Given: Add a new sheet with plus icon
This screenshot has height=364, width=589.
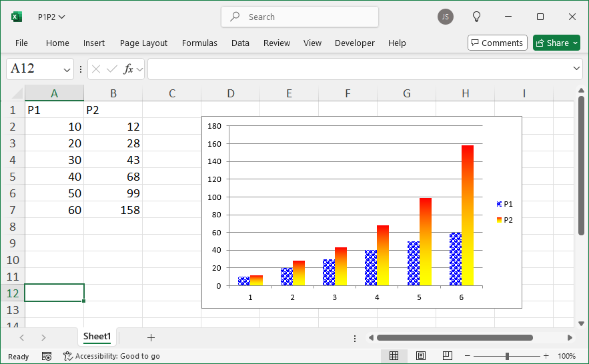Looking at the screenshot, I should (151, 337).
